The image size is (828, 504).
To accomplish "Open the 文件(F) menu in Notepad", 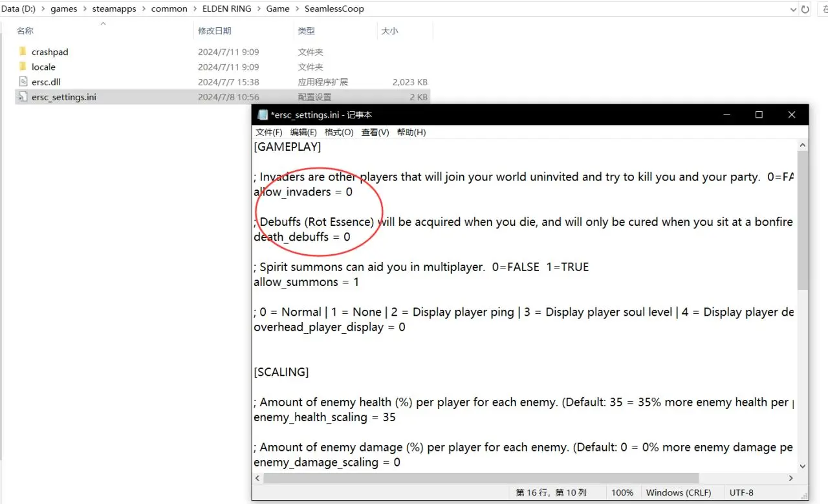I will 268,132.
